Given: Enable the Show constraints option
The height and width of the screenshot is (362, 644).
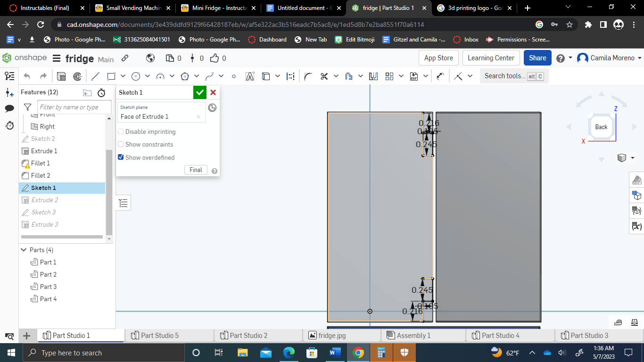Looking at the screenshot, I should coord(121,144).
